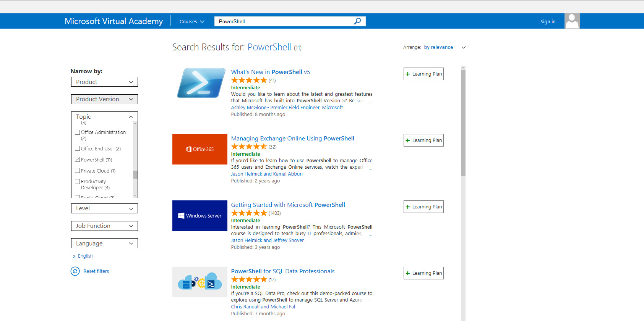Click star rating of PowerShell for SQL course
The image size is (644, 321).
click(249, 279)
